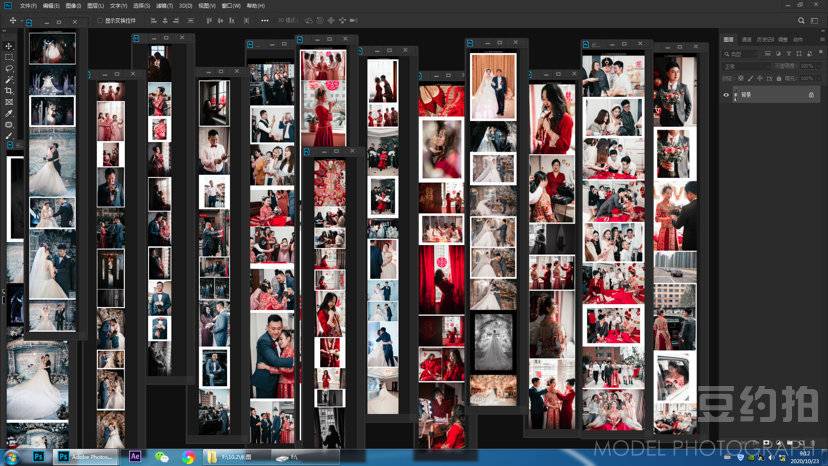Open the layer fill percentage dropdown
This screenshot has width=828, height=466.
coord(810,78)
